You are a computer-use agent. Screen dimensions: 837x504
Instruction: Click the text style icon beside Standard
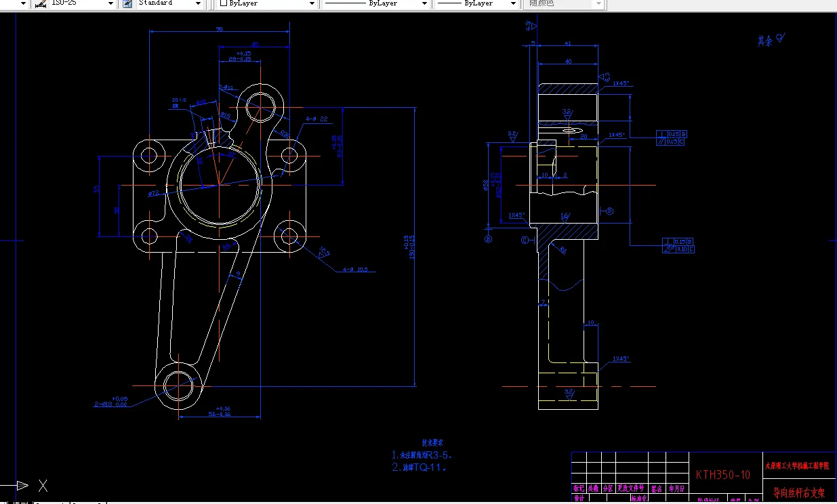[126, 3]
